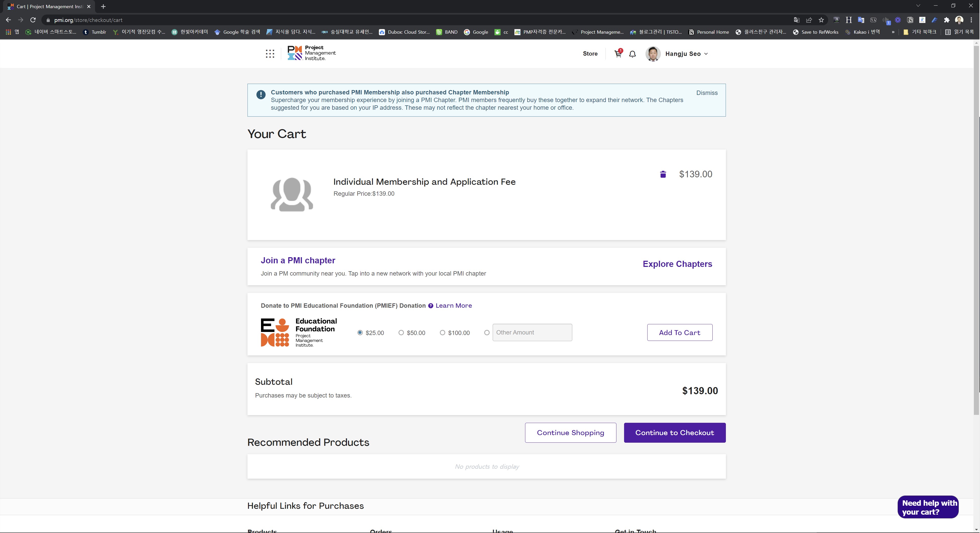Open notifications bell
980x533 pixels.
click(x=632, y=54)
